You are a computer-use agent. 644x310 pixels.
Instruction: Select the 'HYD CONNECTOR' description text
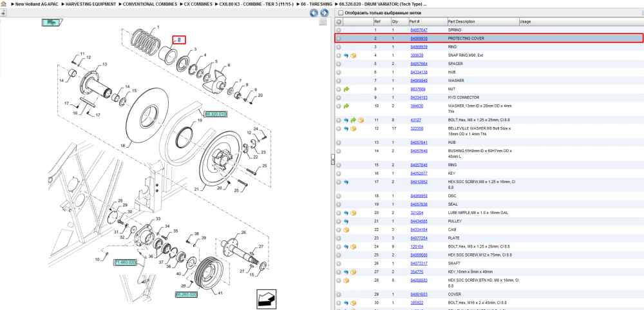pyautogui.click(x=463, y=97)
